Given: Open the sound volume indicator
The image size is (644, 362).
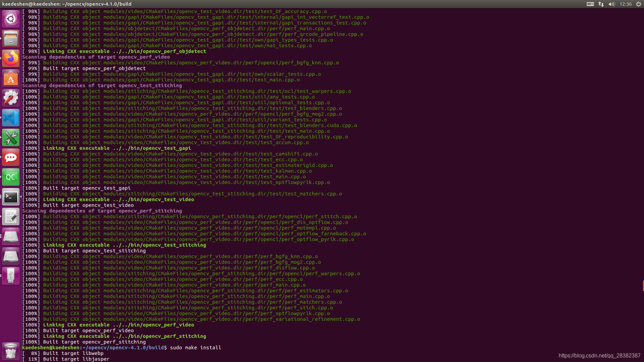Looking at the screenshot, I should coord(612,4).
